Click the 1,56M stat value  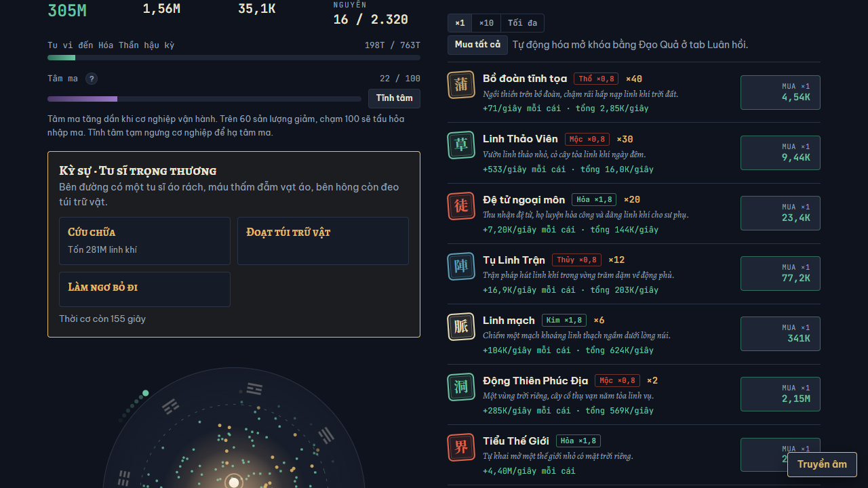pyautogui.click(x=161, y=8)
